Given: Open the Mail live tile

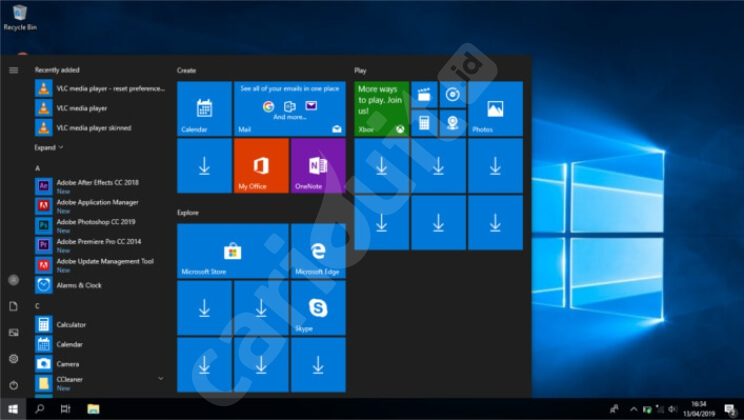Looking at the screenshot, I should [290, 109].
